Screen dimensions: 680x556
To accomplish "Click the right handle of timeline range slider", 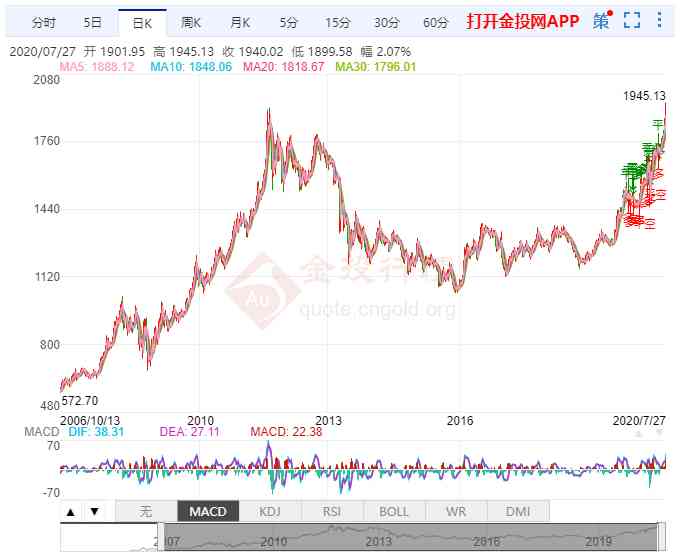I will pyautogui.click(x=659, y=539).
